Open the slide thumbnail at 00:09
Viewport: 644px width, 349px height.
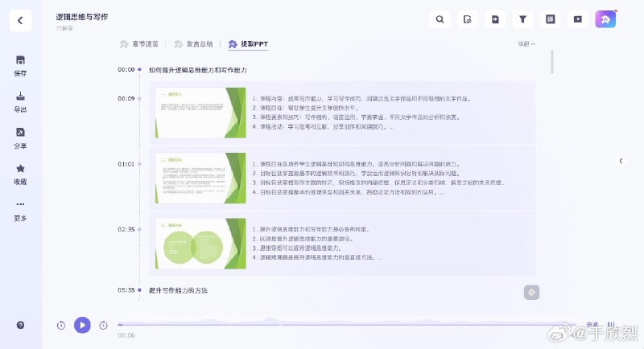tap(200, 113)
